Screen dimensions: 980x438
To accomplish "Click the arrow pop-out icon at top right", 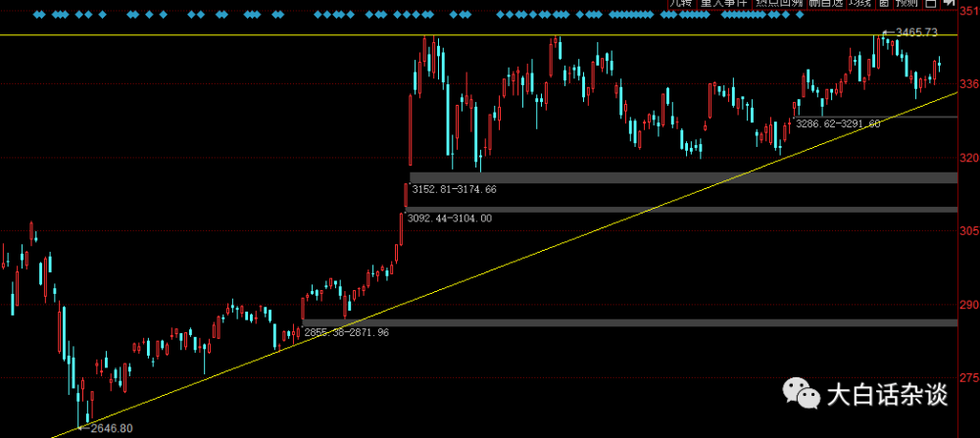I will [948, 3].
